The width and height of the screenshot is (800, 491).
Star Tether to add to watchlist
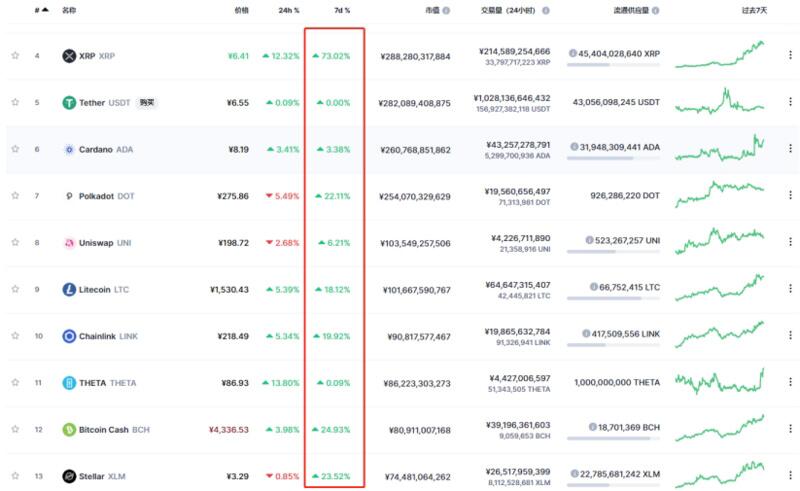[x=15, y=102]
